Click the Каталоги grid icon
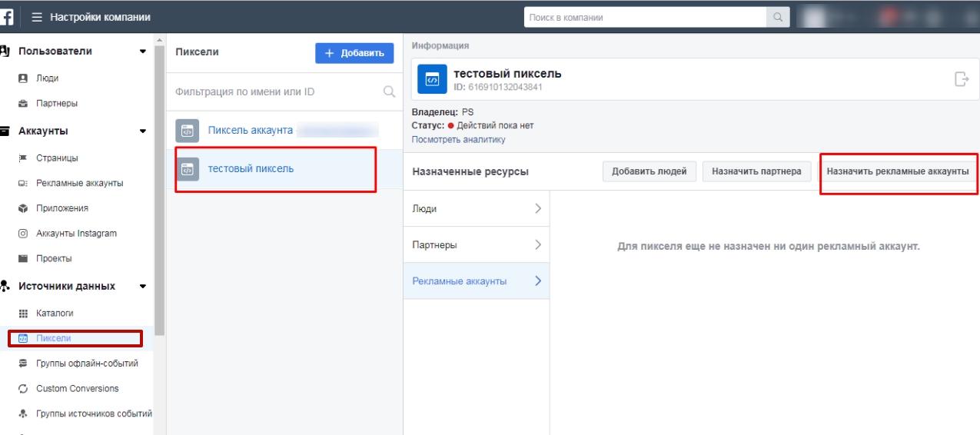980x435 pixels. point(23,314)
